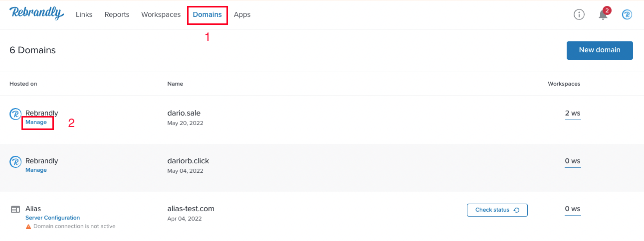Click Manage link for dariorb.click
Screen dimensions: 644x241
36,170
